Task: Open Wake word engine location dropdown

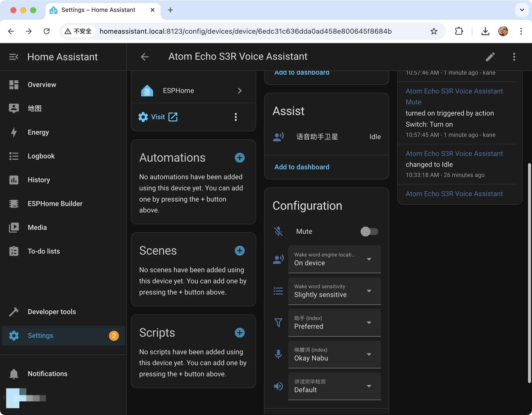Action: click(x=334, y=259)
